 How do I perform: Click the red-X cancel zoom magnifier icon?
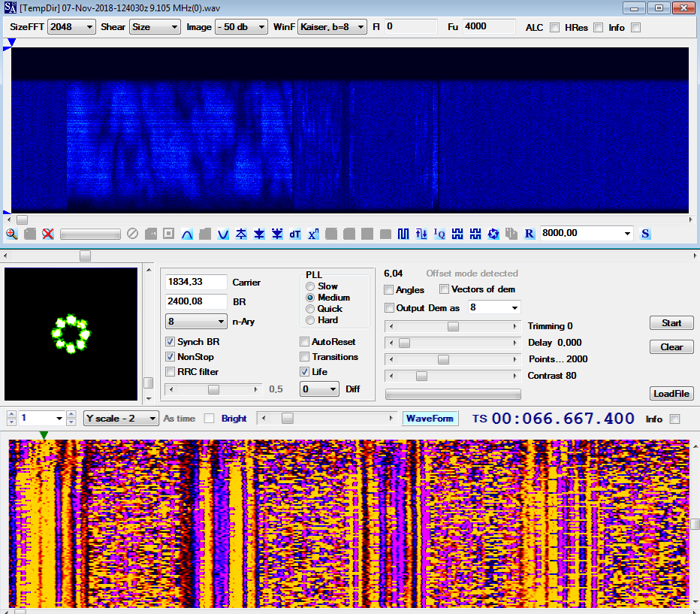pyautogui.click(x=48, y=234)
